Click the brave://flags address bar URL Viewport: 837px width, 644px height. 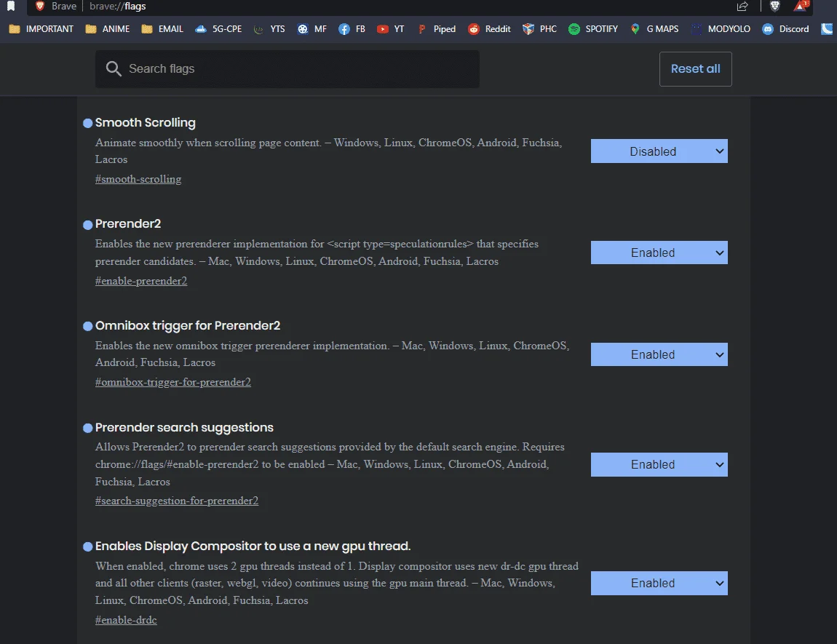point(117,7)
